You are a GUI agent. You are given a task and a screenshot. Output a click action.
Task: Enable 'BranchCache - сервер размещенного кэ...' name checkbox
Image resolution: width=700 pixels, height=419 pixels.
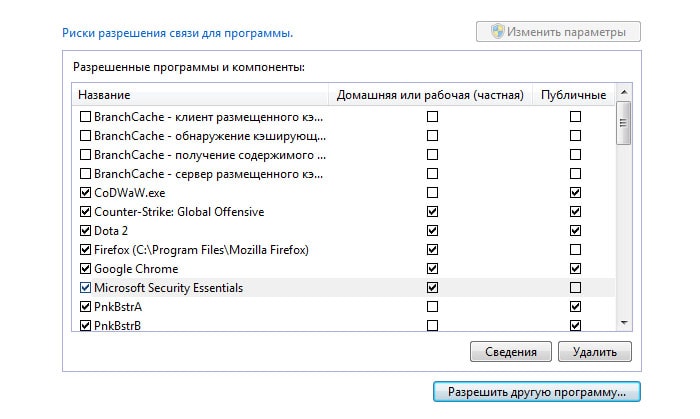click(x=85, y=174)
